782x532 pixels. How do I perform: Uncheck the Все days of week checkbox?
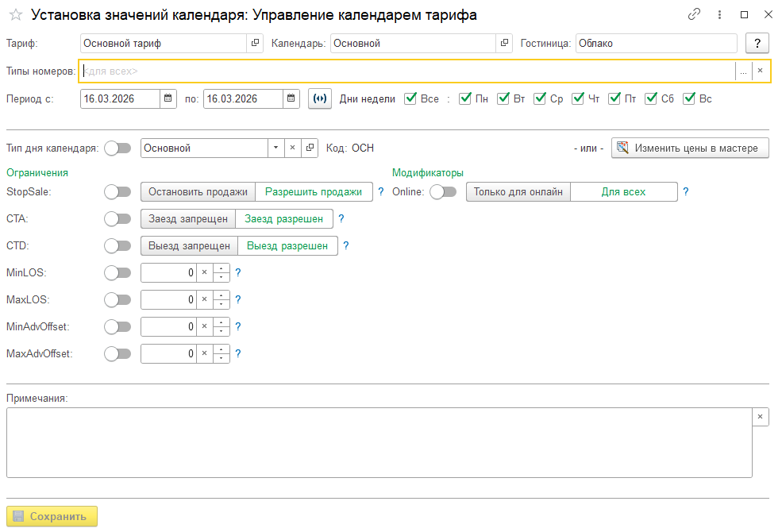click(x=410, y=99)
